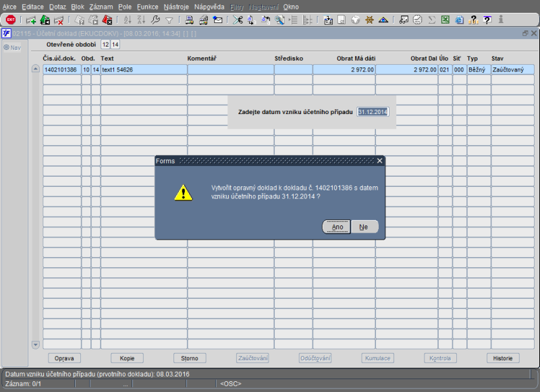540x392 pixels.
Task: Confirm dialog with Ano button
Action: coord(336,227)
